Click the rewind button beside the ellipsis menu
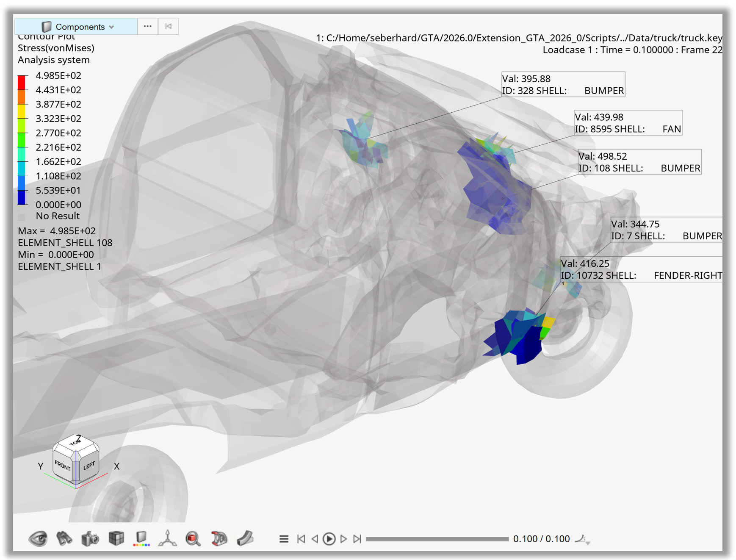 [168, 26]
